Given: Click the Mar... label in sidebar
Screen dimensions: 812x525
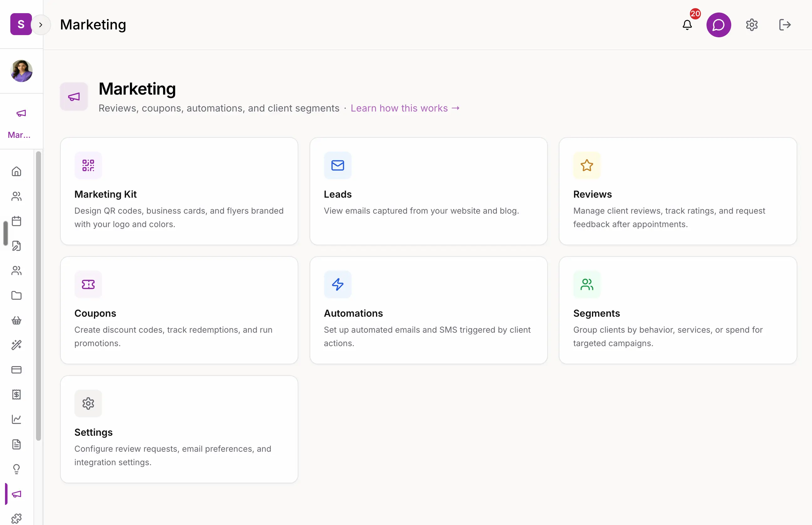Looking at the screenshot, I should tap(19, 135).
